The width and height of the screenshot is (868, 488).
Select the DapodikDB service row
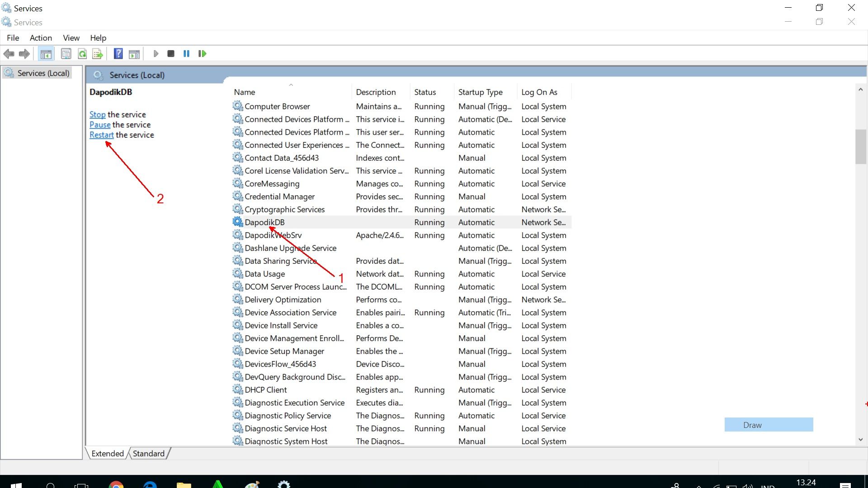coord(401,222)
